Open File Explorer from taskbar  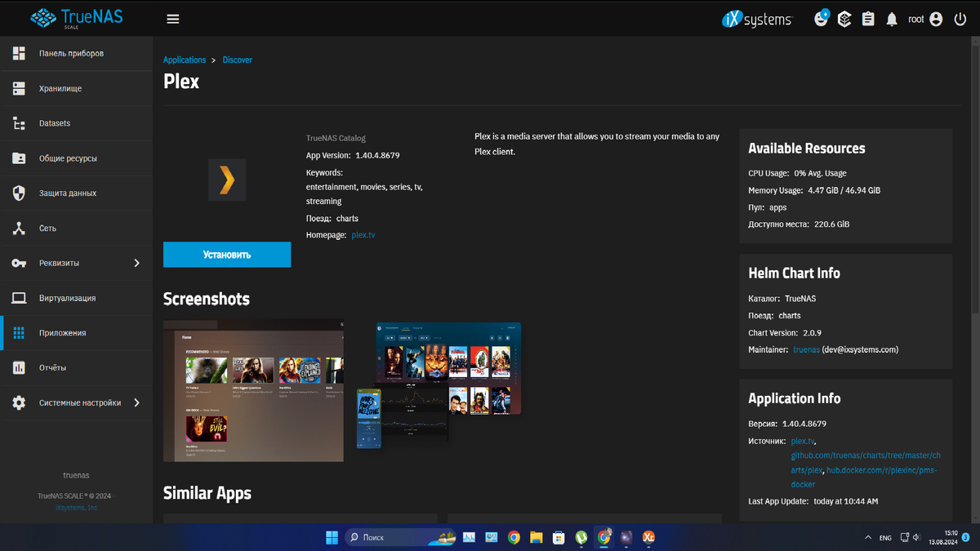coord(536,537)
